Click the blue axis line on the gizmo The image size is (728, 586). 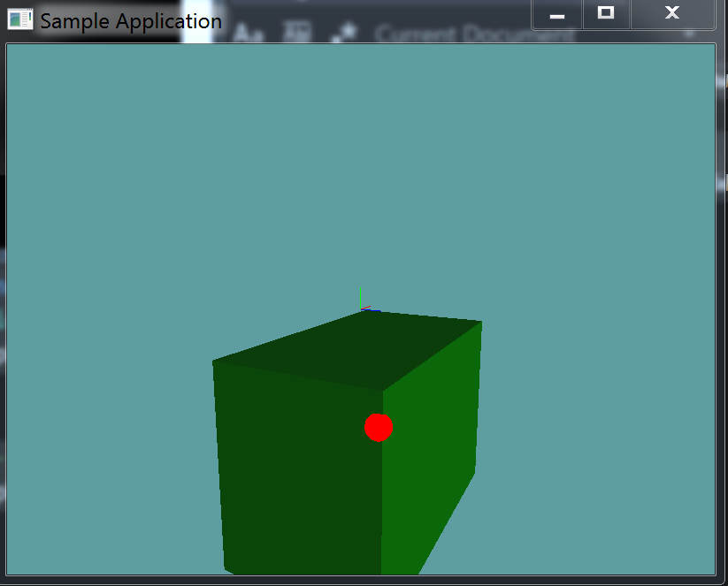click(372, 310)
